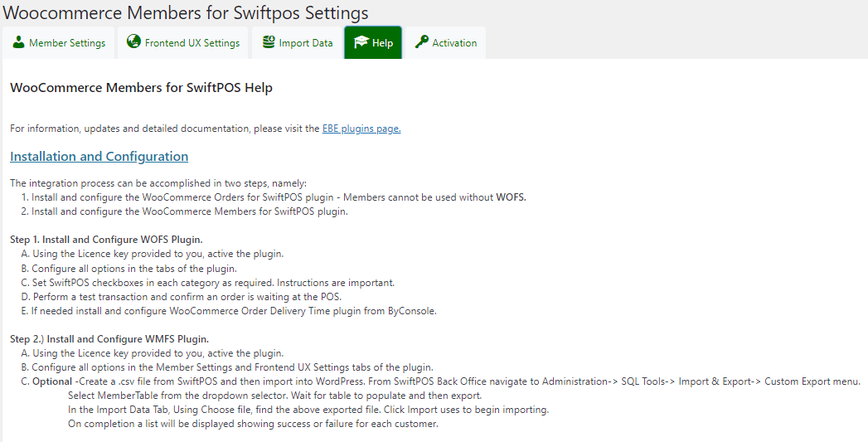Screen dimensions: 868x442
Task: Click the WooCommerce Members for SwiftPOS Help heading
Action: click(x=141, y=88)
